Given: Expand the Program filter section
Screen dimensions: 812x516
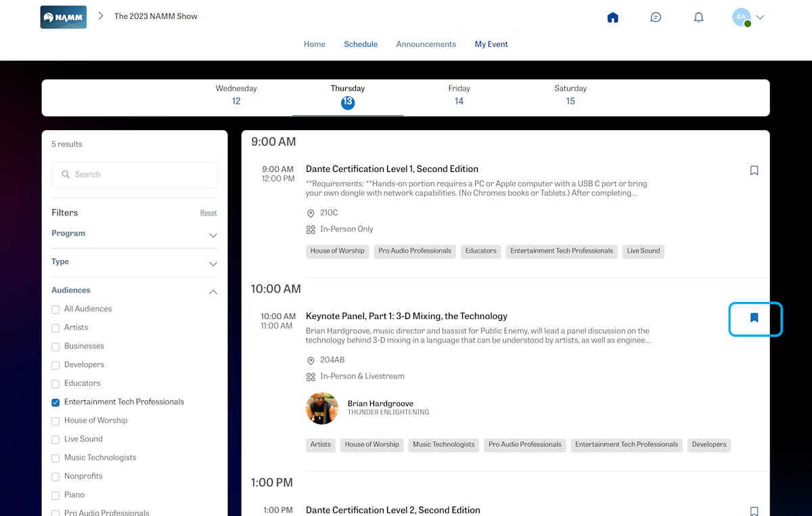Looking at the screenshot, I should click(x=212, y=235).
